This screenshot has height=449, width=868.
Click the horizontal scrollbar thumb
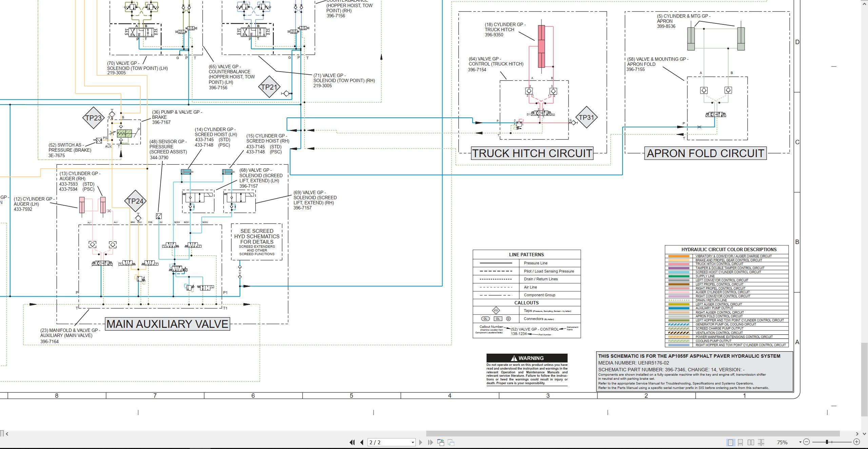click(x=633, y=433)
